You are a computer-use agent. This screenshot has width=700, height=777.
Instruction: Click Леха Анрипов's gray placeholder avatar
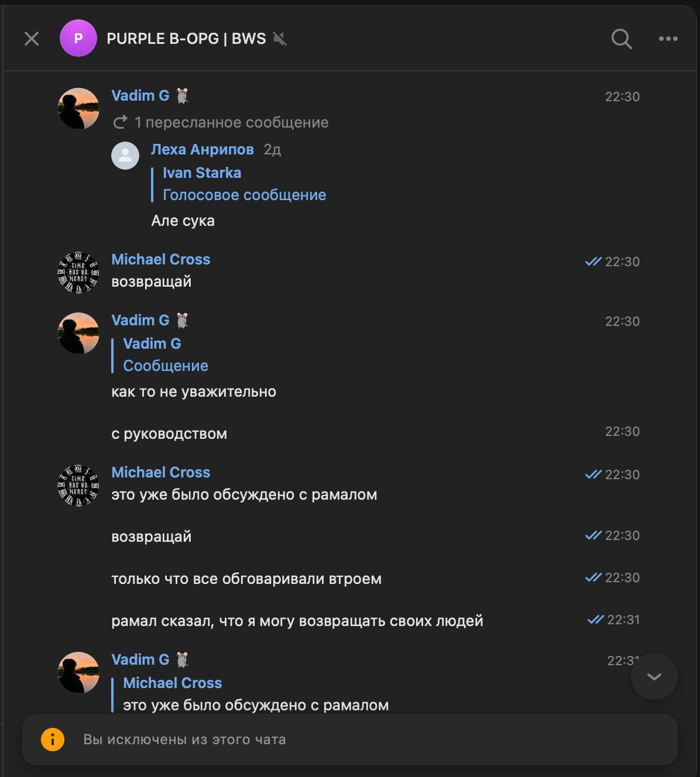pyautogui.click(x=125, y=156)
